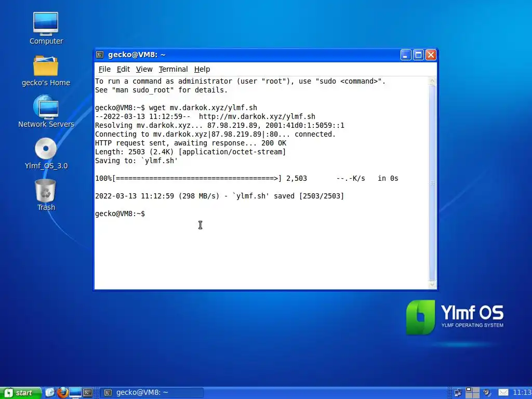Click the show desktop monitor icon in taskbar
This screenshot has height=399, width=532.
[75, 393]
